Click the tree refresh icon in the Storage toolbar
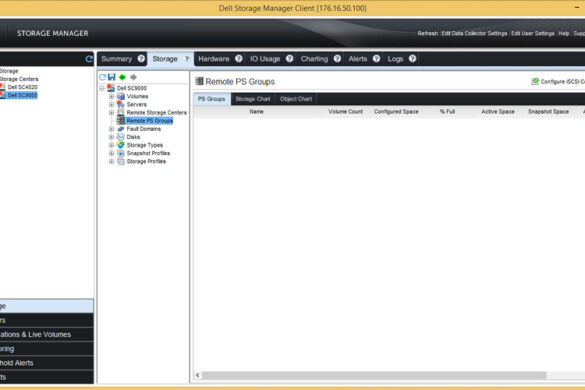Image resolution: width=585 pixels, height=390 pixels. coord(102,77)
